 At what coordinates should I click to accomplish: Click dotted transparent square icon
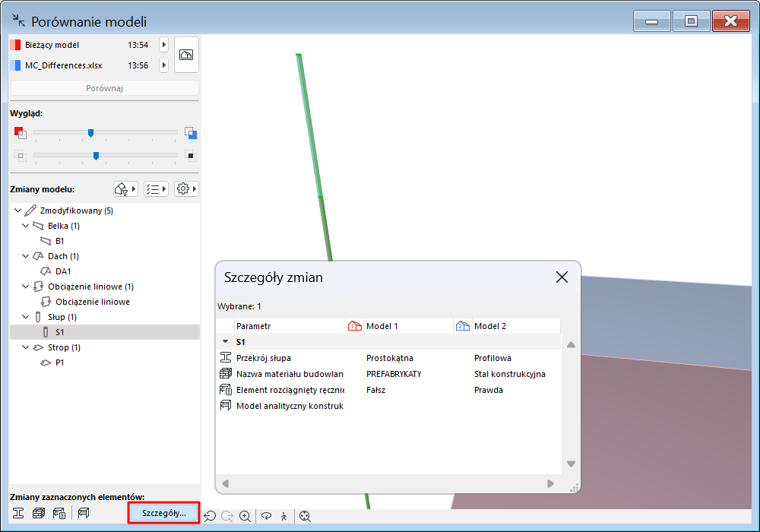[20, 156]
